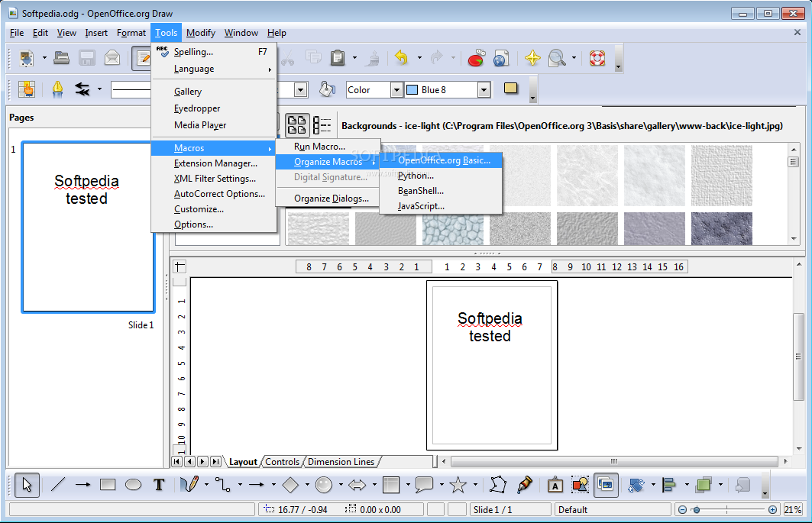Click the 21% zoom percentage field
The height and width of the screenshot is (523, 812).
coord(792,509)
